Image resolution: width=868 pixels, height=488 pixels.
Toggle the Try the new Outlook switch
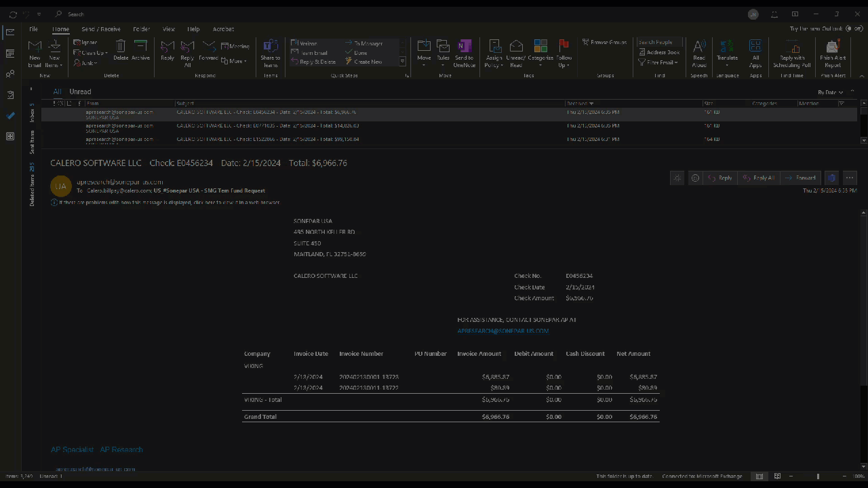coord(855,29)
